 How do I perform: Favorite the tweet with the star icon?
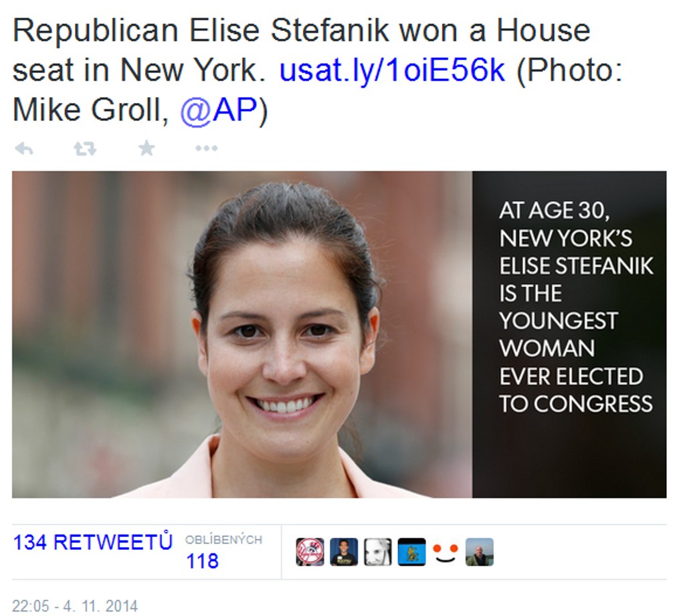point(146,148)
